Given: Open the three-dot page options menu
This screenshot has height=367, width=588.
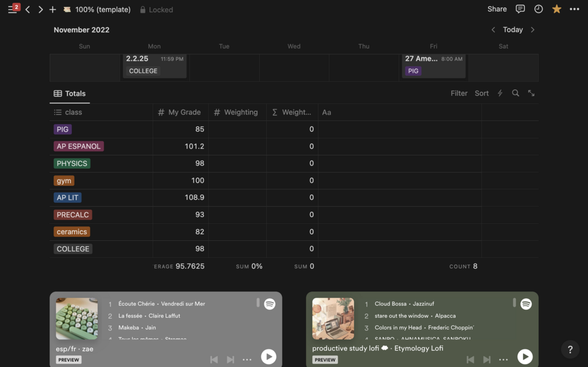Looking at the screenshot, I should pos(575,9).
